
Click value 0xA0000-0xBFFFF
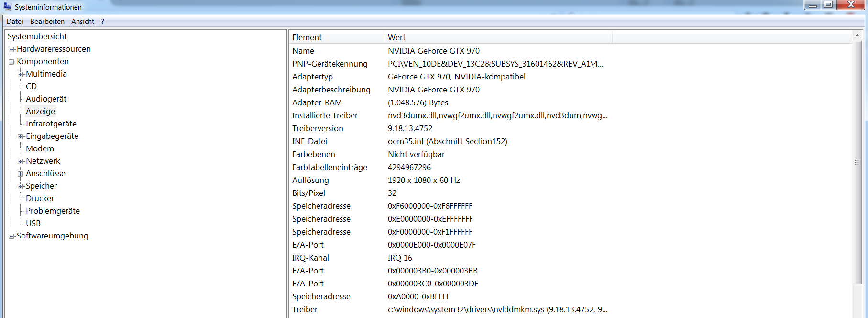[418, 296]
